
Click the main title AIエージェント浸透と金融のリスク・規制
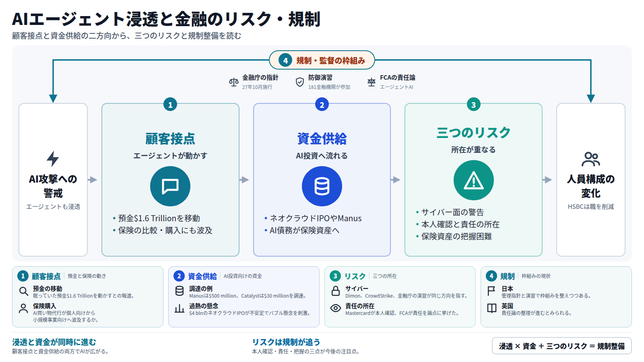click(166, 19)
